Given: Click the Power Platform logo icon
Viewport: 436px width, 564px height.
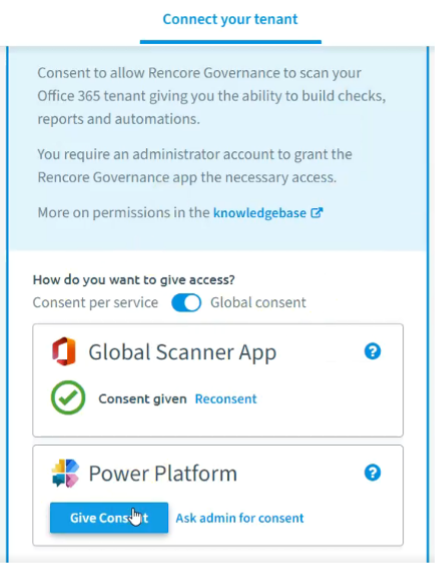Looking at the screenshot, I should coord(65,473).
